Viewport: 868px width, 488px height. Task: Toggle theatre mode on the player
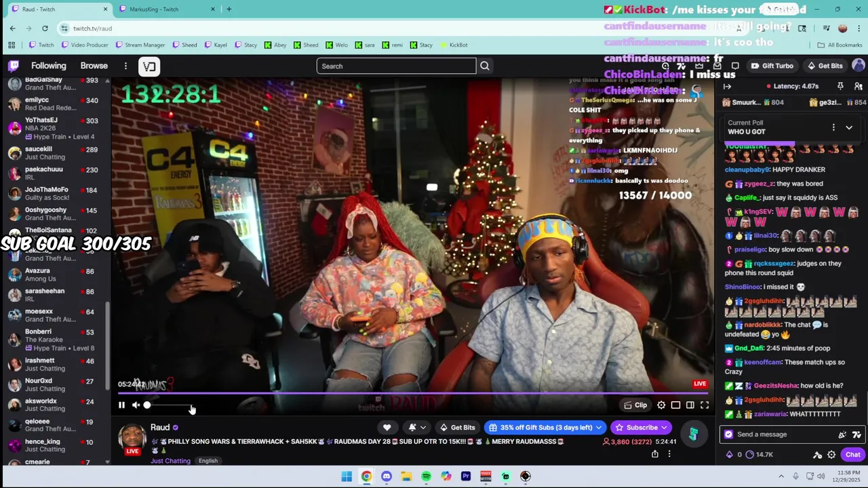675,405
